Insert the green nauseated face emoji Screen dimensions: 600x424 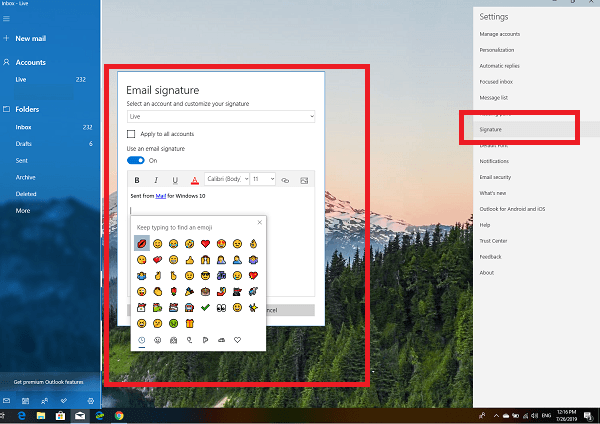(173, 323)
